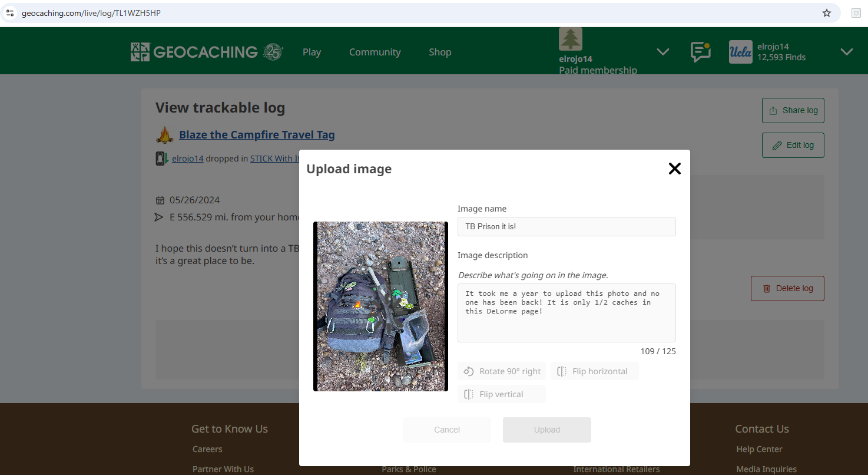868x475 pixels.
Task: Click the campfire trackable icon
Action: coord(165,135)
